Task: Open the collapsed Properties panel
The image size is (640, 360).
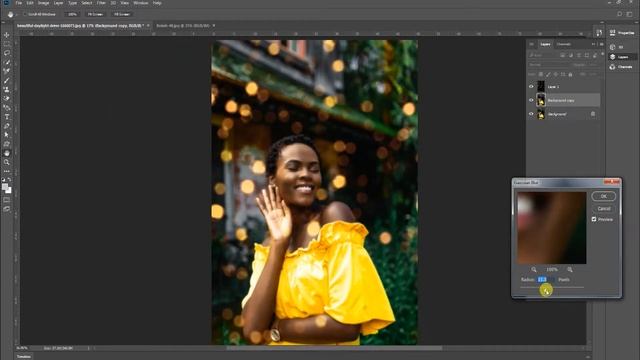Action: [x=621, y=33]
